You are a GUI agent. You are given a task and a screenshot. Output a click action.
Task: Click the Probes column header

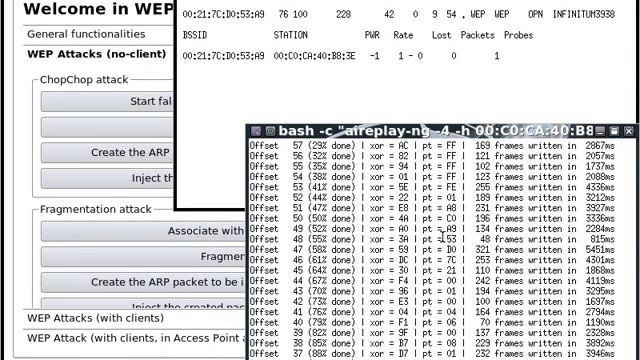pyautogui.click(x=518, y=35)
